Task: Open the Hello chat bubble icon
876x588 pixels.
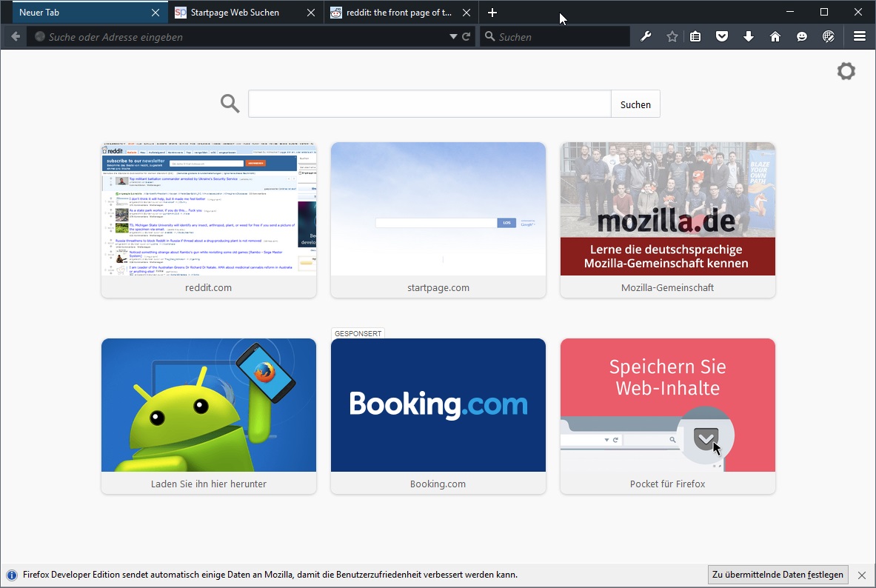Action: click(802, 37)
